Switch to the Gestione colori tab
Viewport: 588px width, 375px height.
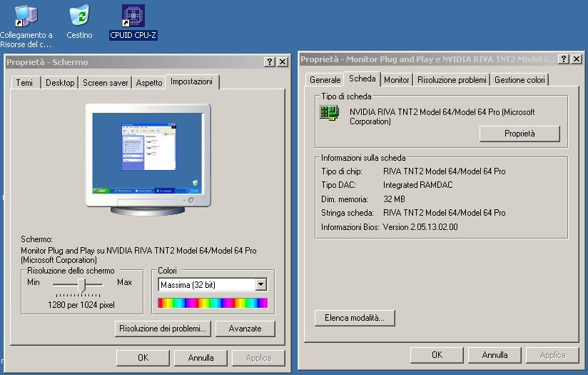[x=519, y=80]
